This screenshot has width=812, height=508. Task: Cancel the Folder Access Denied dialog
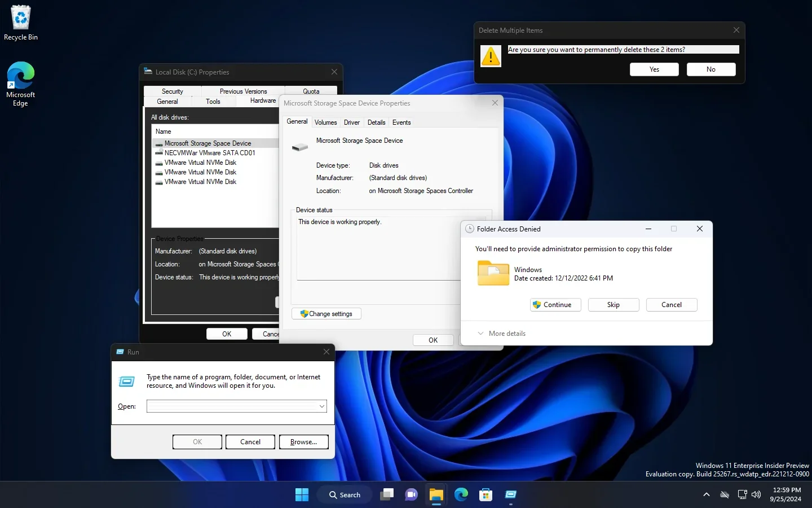pyautogui.click(x=672, y=305)
